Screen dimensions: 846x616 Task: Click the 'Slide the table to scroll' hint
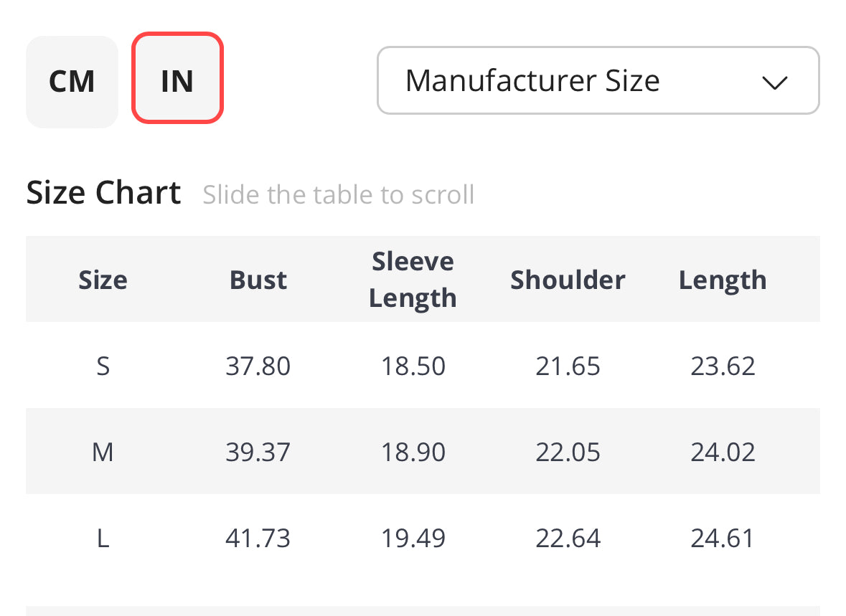338,194
